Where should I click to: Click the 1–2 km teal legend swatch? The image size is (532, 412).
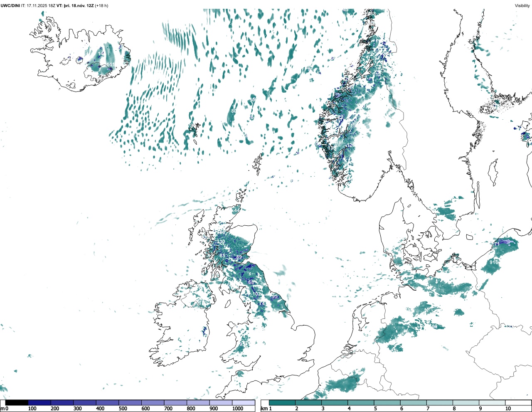[282, 403]
